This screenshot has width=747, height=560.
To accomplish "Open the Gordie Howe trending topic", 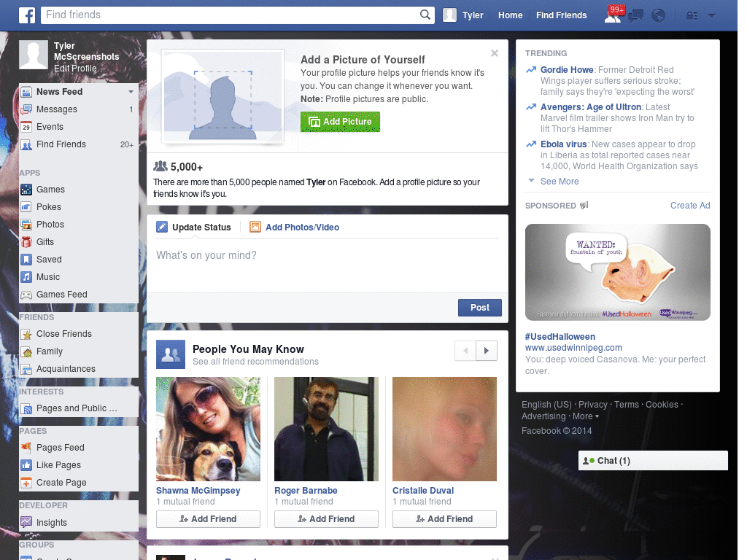I will pos(567,70).
